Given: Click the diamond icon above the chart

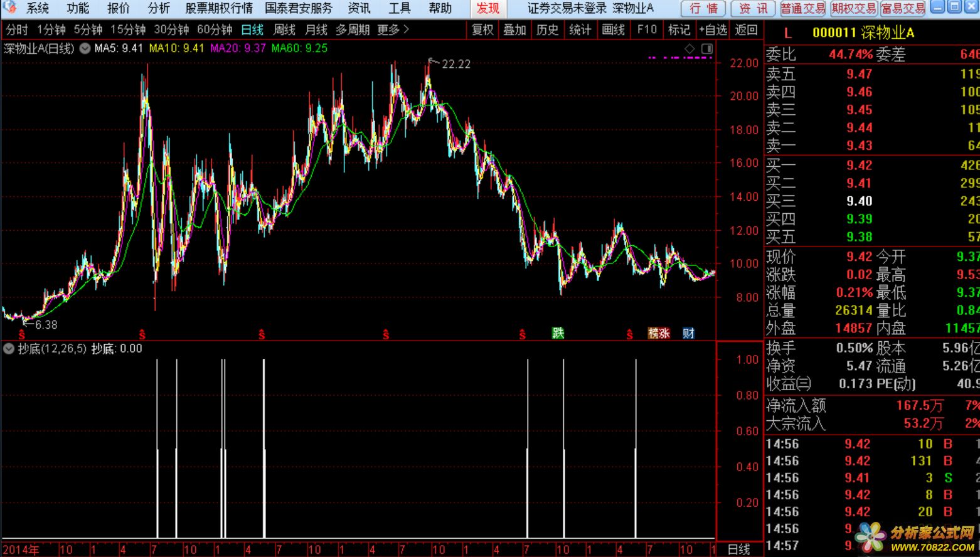Looking at the screenshot, I should point(690,49).
